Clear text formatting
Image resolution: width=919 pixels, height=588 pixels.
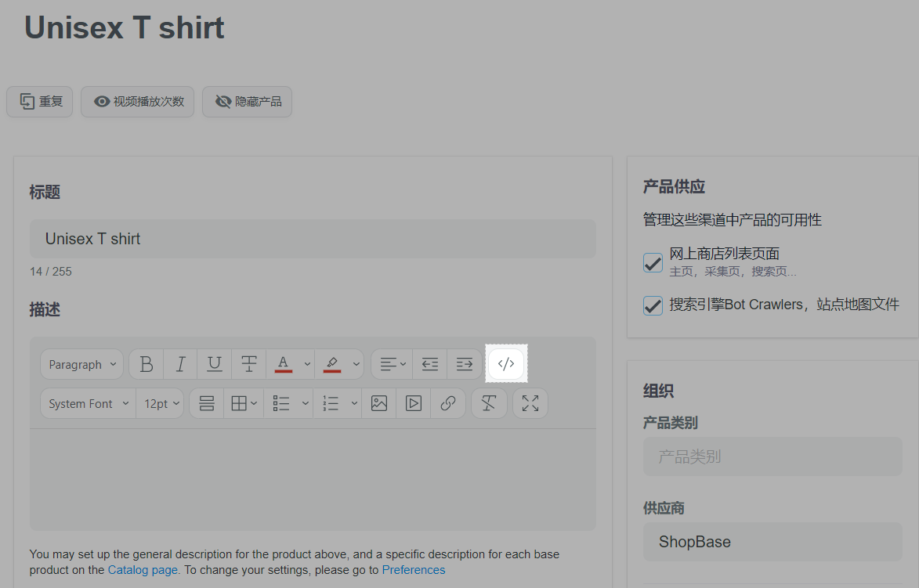[489, 403]
